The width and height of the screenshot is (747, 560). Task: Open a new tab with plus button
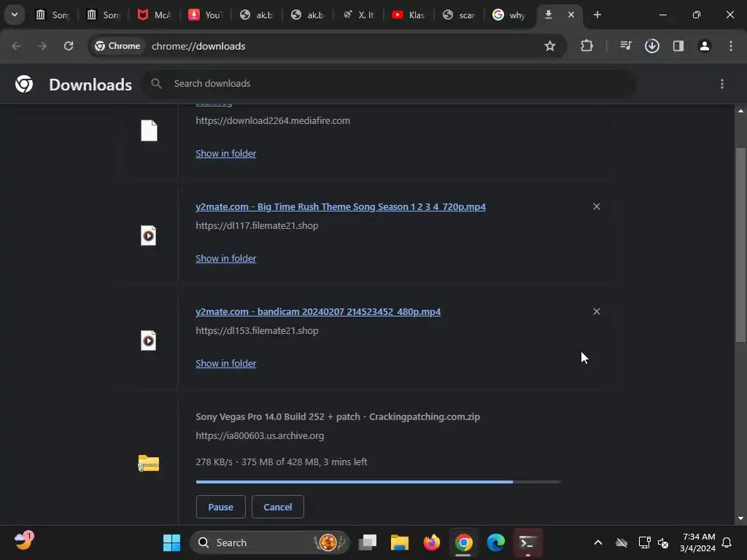(x=597, y=15)
